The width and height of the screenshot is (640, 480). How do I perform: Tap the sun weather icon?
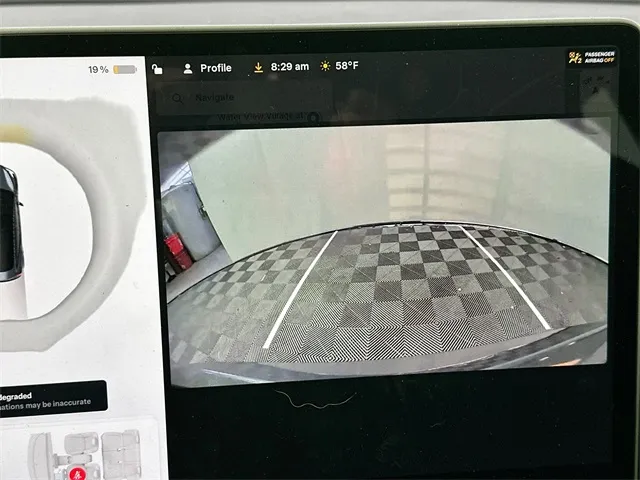point(324,66)
